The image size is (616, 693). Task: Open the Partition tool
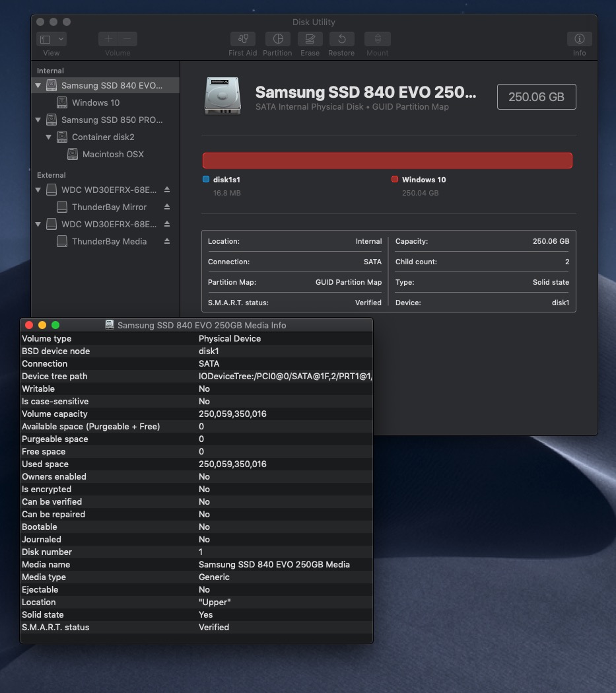tap(278, 40)
